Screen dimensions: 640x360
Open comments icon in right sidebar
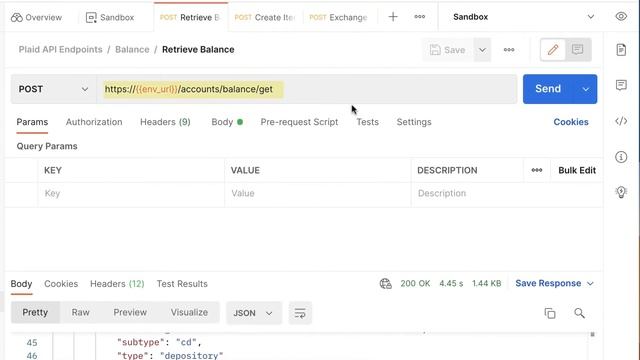tap(621, 85)
